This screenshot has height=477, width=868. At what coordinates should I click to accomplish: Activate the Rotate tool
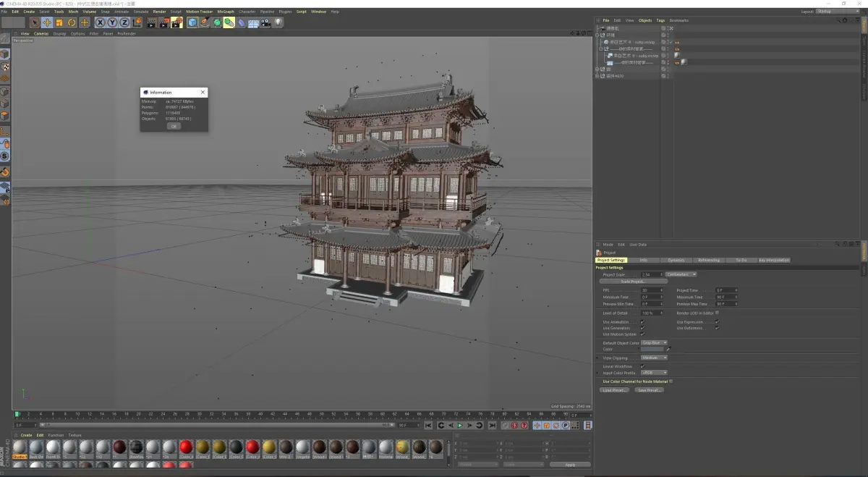tap(72, 22)
